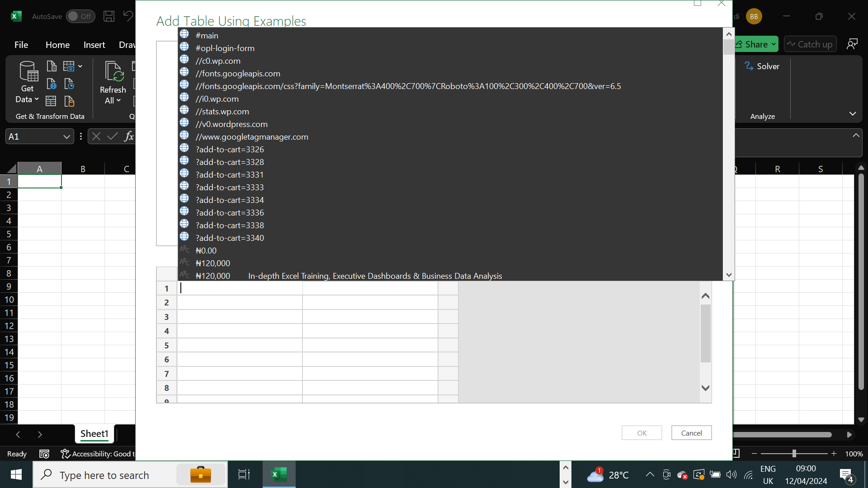Open the Share button dropdown

coord(774,44)
